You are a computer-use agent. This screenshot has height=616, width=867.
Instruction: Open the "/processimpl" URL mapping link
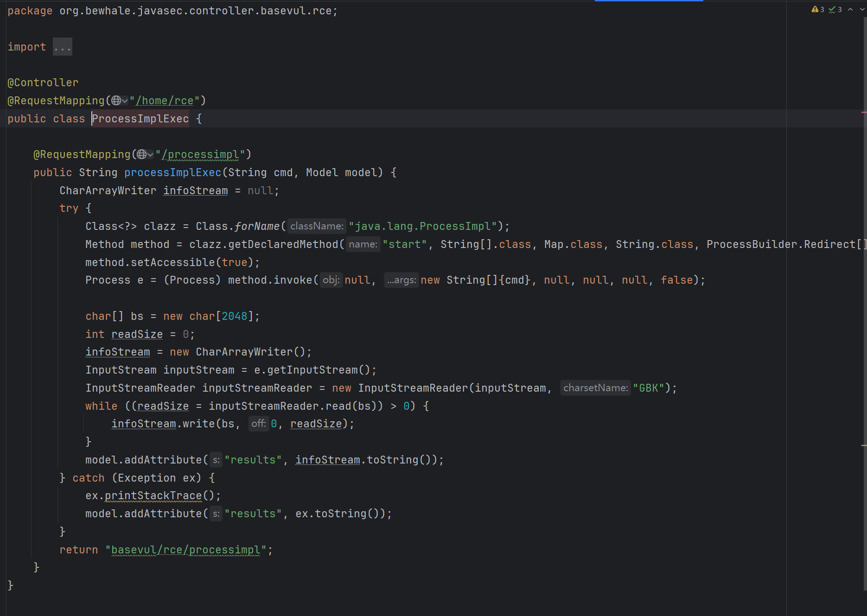pyautogui.click(x=200, y=154)
